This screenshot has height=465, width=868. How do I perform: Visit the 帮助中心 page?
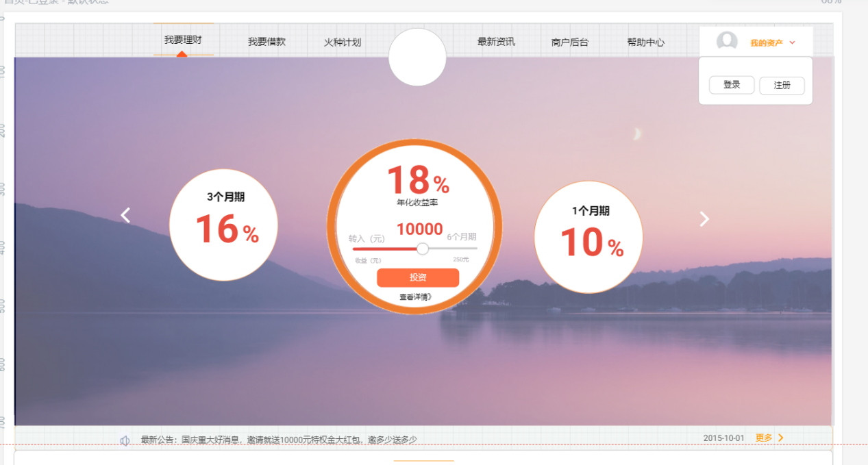pos(646,42)
